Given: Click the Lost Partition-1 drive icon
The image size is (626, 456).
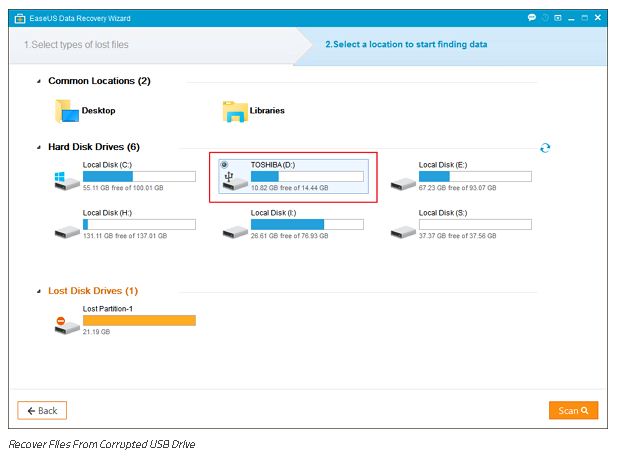Looking at the screenshot, I should click(67, 325).
